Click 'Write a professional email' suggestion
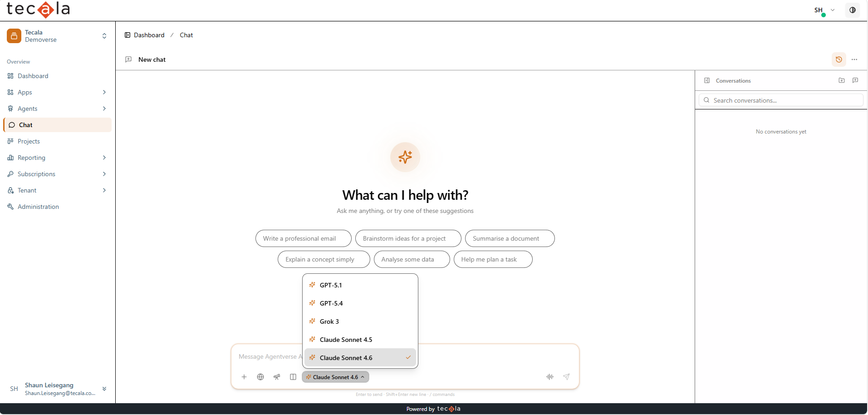This screenshot has width=868, height=415. (x=304, y=238)
